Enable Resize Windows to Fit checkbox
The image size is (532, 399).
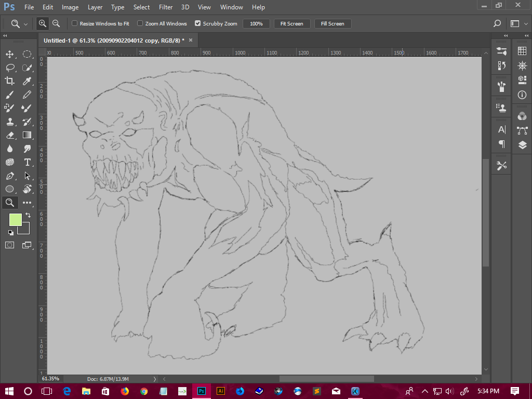[75, 23]
